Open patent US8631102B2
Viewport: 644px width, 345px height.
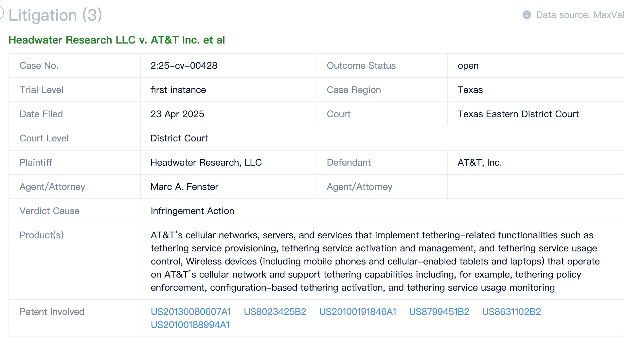pos(511,312)
